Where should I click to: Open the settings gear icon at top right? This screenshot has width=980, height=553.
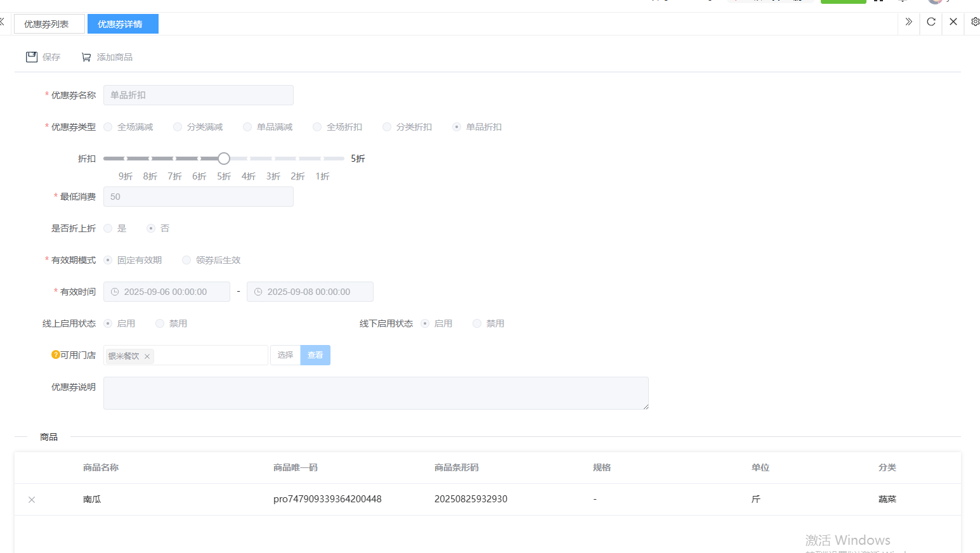point(975,22)
